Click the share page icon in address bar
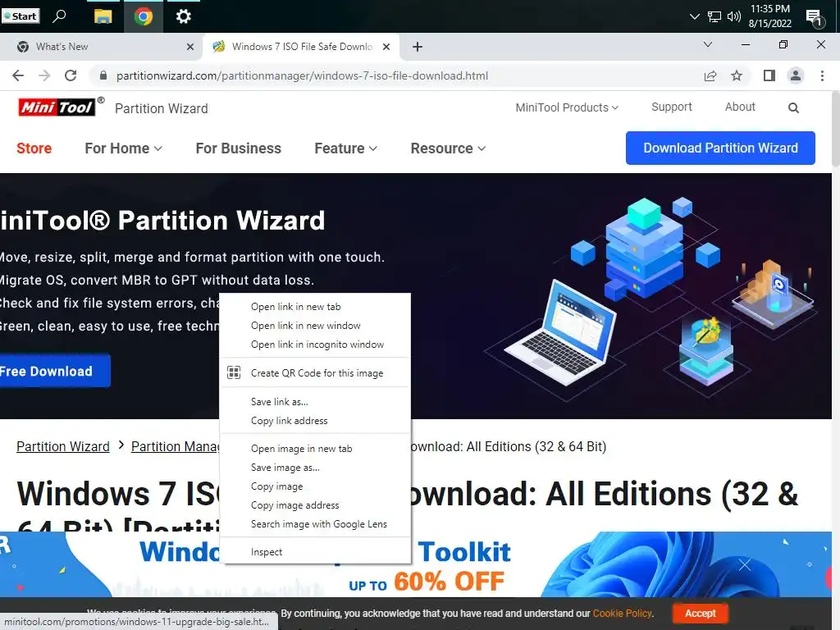 tap(710, 75)
